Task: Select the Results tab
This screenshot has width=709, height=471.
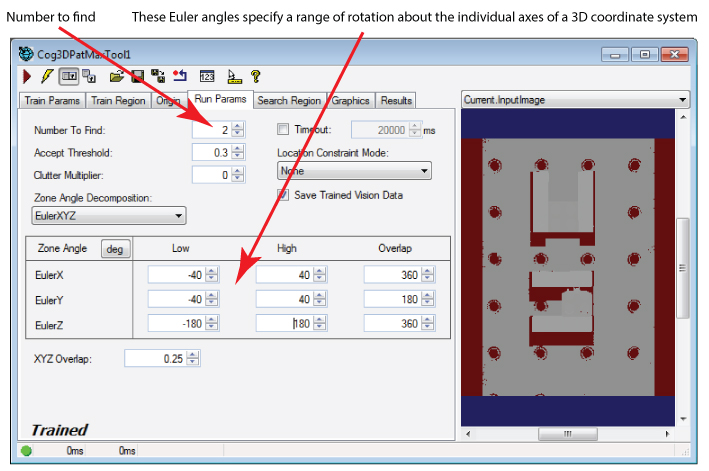Action: click(x=396, y=101)
